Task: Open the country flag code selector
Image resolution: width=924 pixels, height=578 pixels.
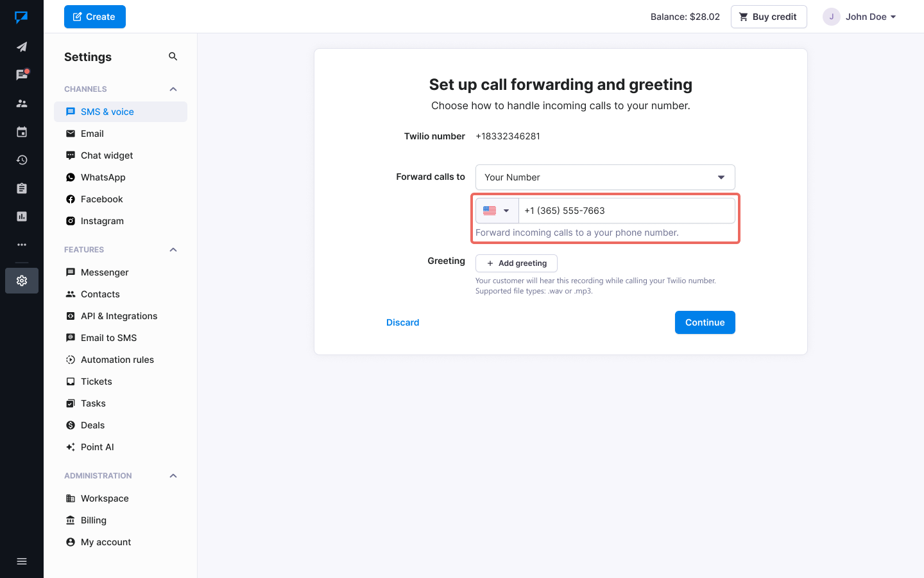Action: coord(497,211)
